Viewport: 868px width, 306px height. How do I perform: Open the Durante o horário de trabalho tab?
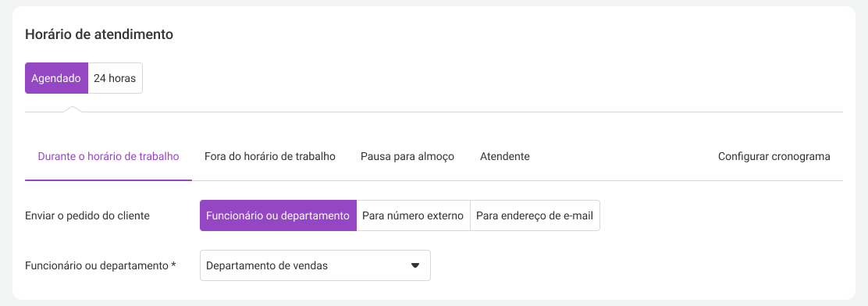[108, 157]
